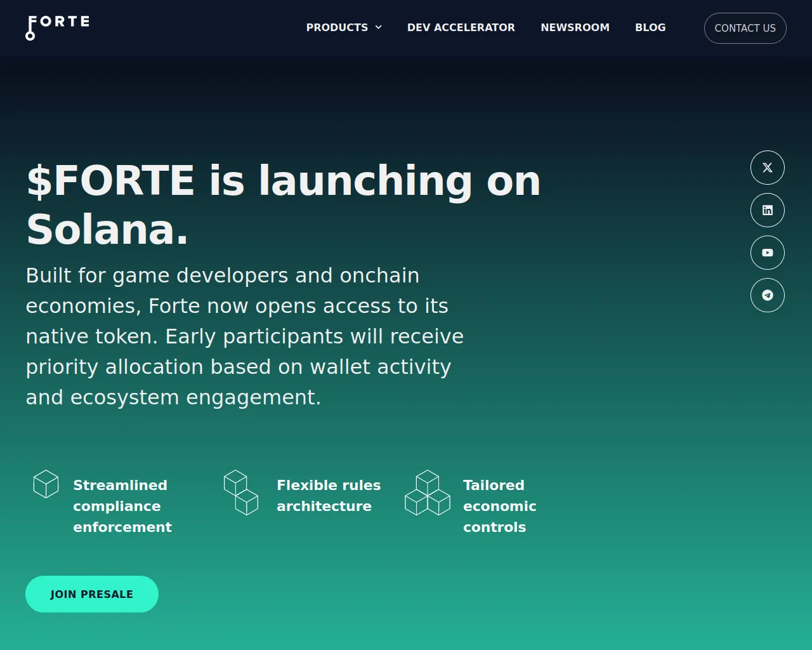Image resolution: width=812 pixels, height=650 pixels.
Task: Click the triple cube economic controls icon
Action: (428, 493)
